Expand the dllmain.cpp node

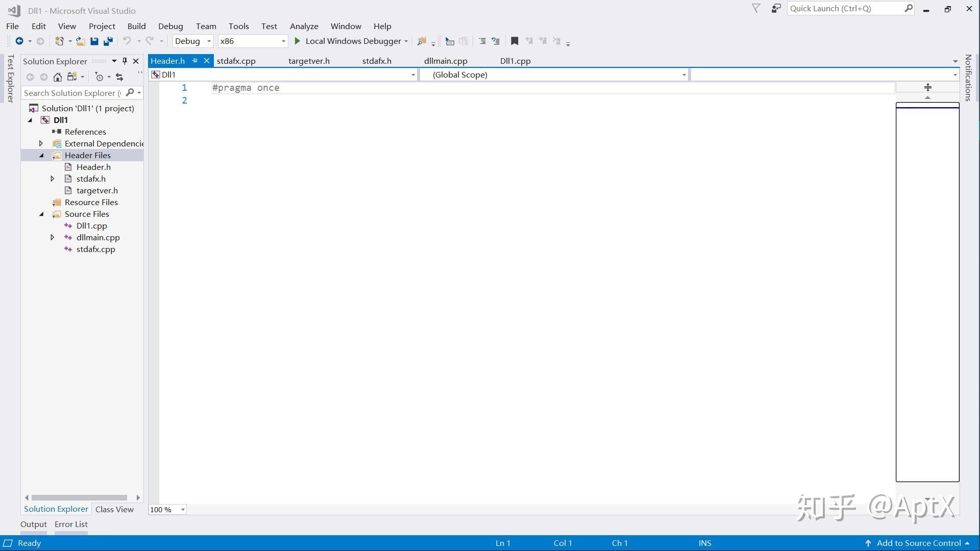[x=52, y=237]
